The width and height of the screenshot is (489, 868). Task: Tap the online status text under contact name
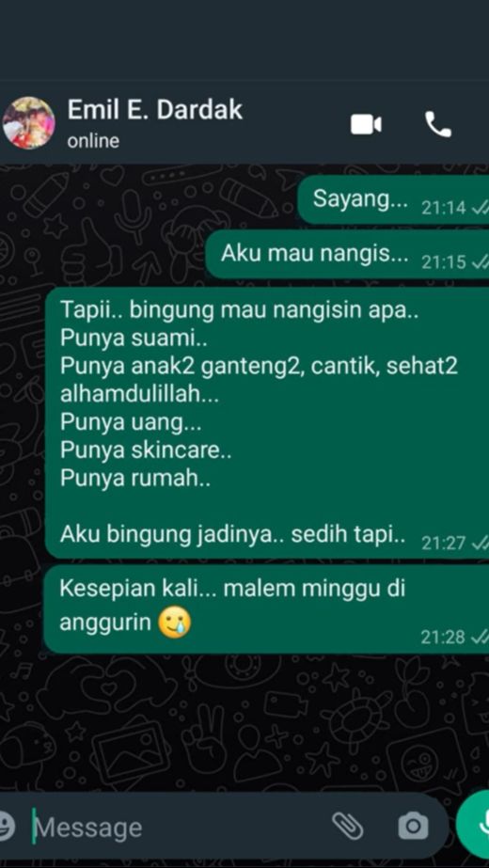click(x=93, y=141)
